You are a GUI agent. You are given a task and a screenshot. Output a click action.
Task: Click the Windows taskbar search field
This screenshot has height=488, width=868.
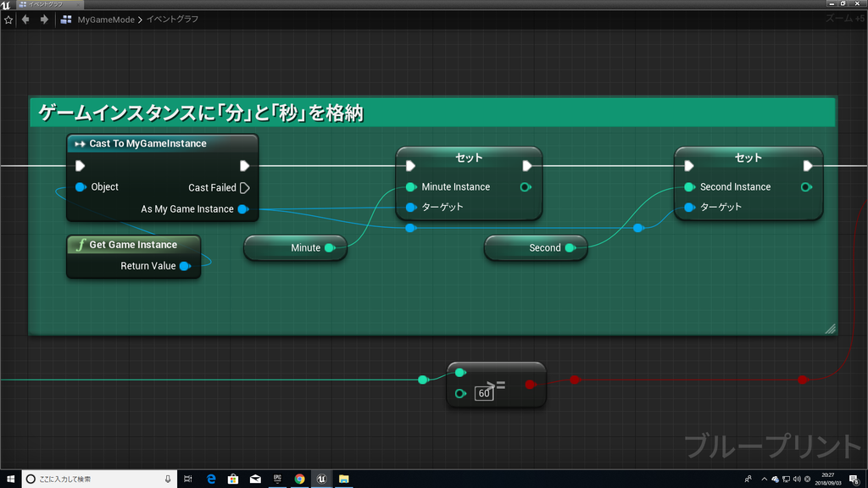[93, 479]
